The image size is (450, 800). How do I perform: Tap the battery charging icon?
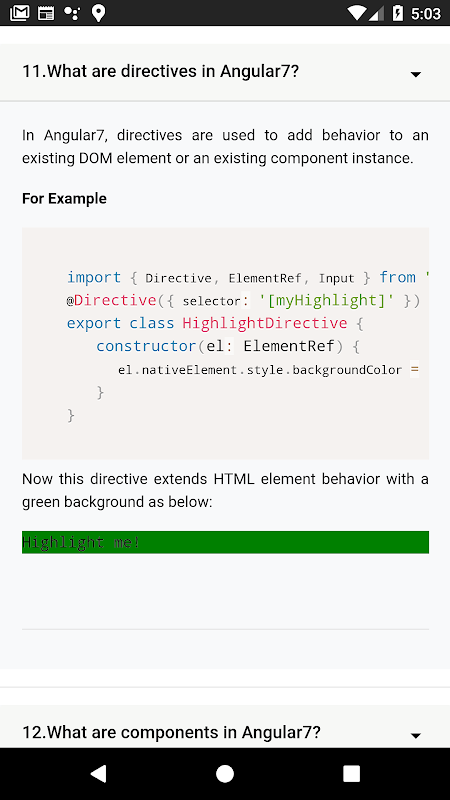coord(397,13)
